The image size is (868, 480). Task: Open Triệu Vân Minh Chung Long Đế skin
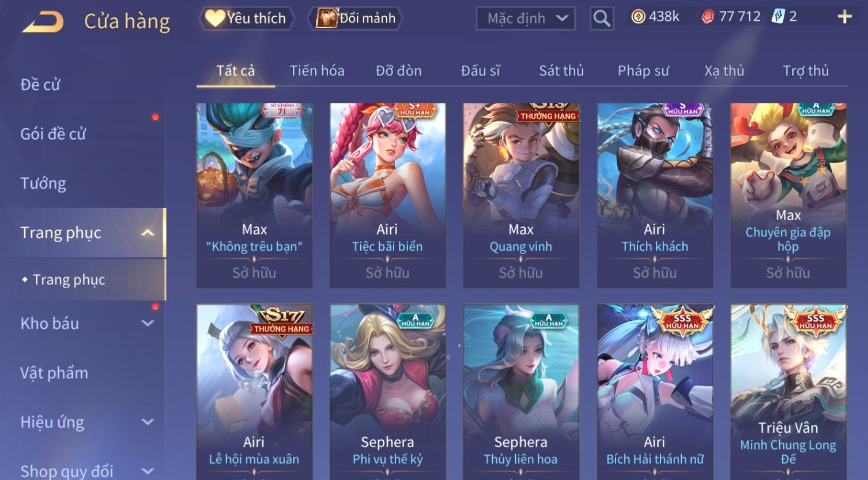tap(788, 392)
